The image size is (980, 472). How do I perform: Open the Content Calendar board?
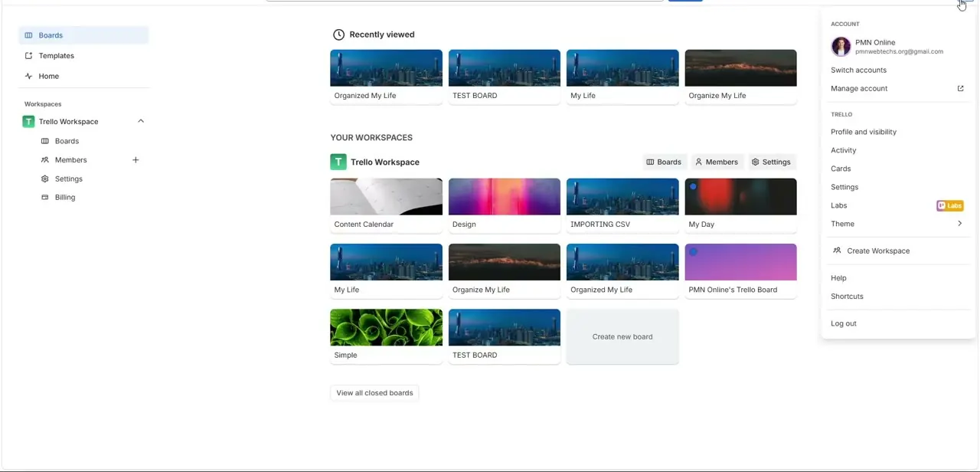point(386,206)
